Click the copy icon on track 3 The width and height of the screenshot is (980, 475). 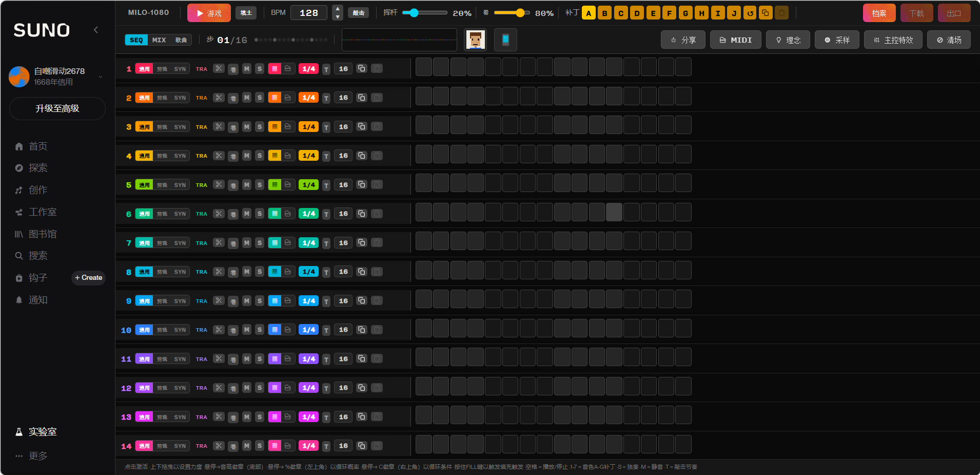pos(362,127)
